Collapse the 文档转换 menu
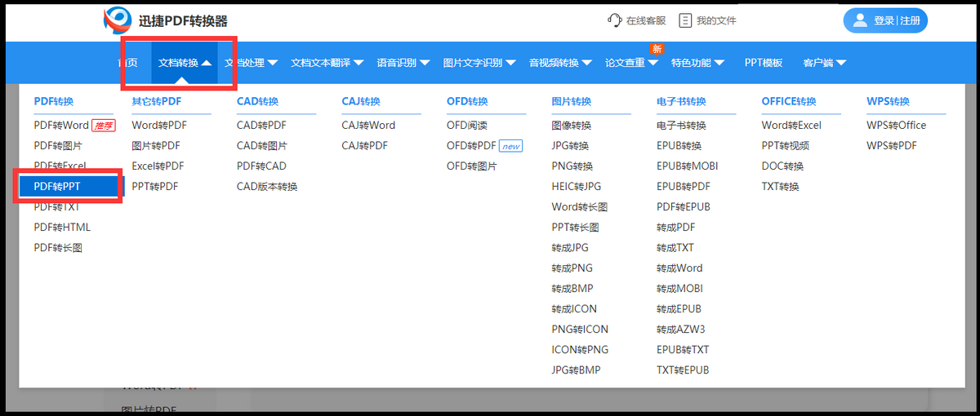This screenshot has height=416, width=980. coord(185,63)
